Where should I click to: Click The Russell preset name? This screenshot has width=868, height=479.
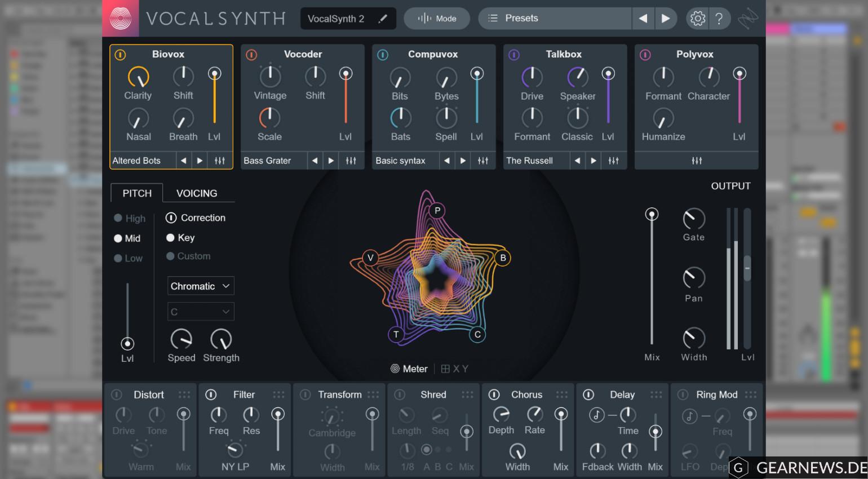[529, 161]
